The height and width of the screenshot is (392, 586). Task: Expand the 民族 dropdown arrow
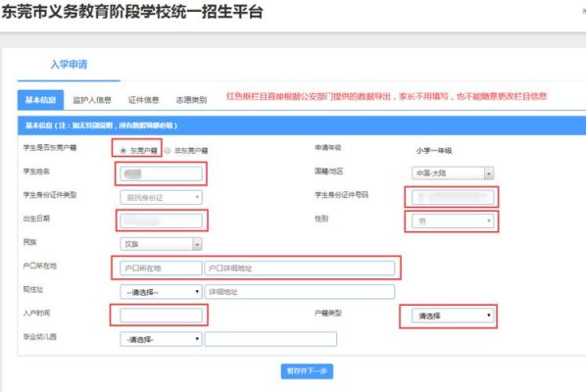pyautogui.click(x=197, y=244)
